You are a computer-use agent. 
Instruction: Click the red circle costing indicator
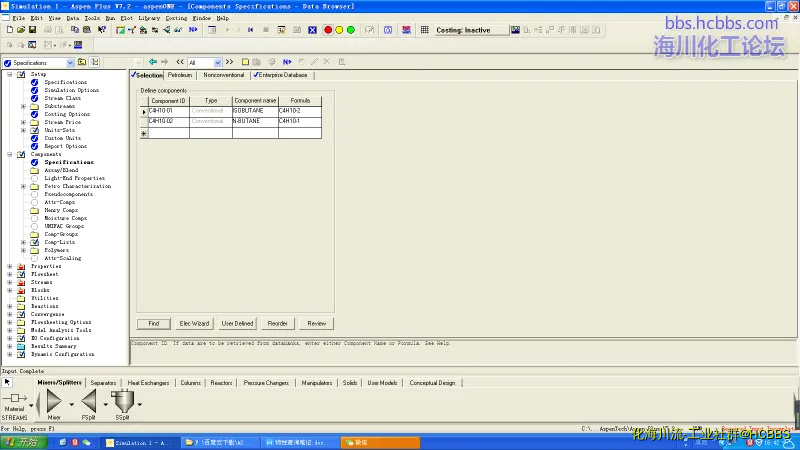click(328, 30)
